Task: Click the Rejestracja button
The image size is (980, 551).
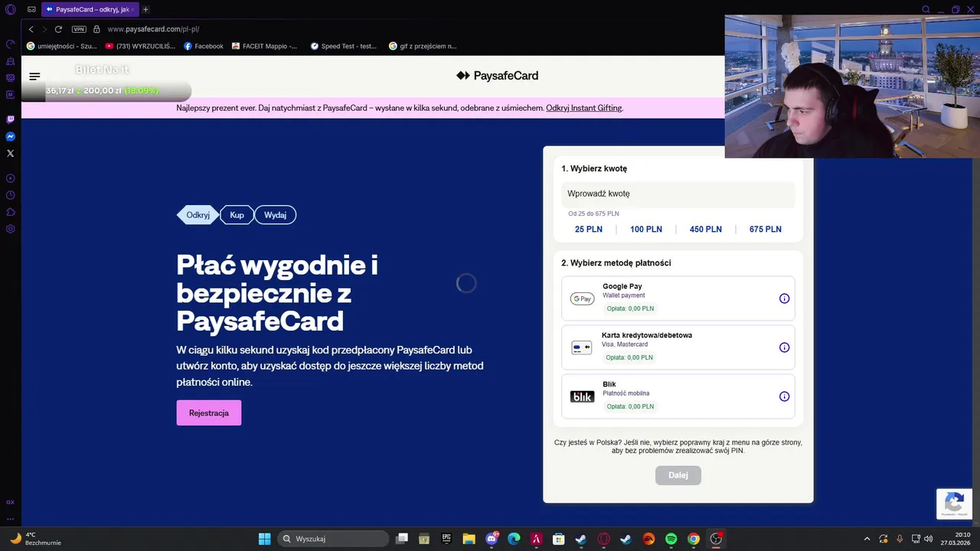Action: 209,413
